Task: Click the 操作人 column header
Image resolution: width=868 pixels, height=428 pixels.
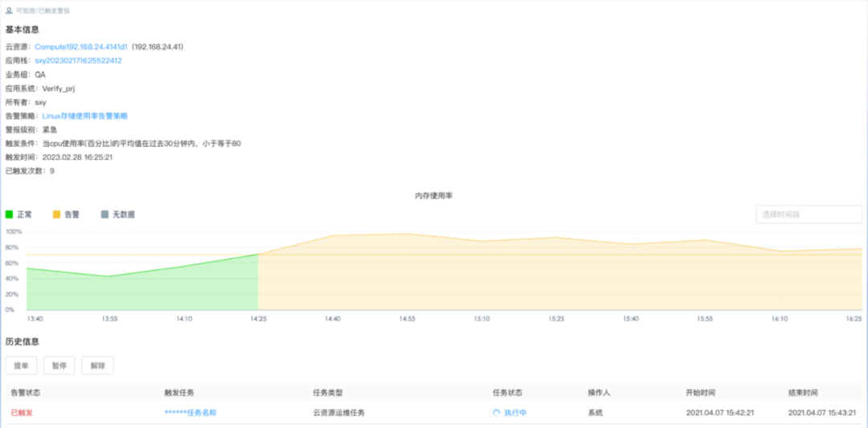Action: 599,393
